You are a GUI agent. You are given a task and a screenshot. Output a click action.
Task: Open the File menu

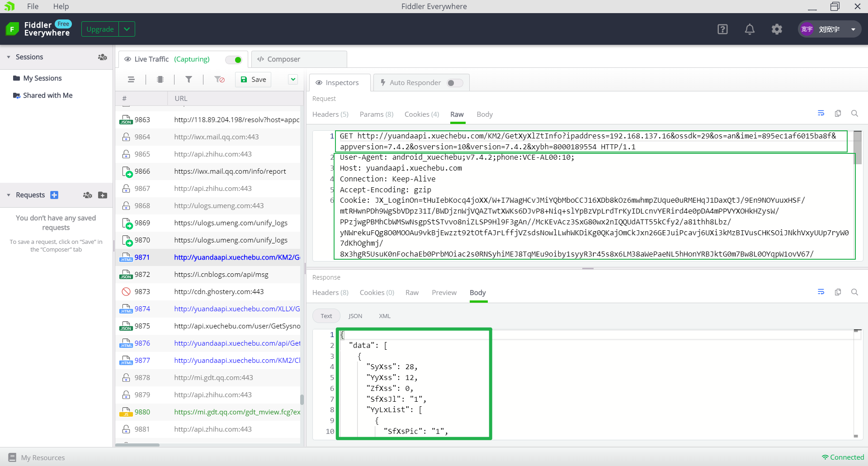click(33, 6)
